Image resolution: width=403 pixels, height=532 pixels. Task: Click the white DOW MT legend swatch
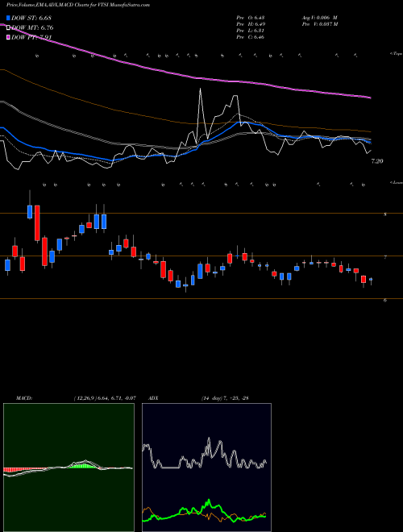pos(8,27)
